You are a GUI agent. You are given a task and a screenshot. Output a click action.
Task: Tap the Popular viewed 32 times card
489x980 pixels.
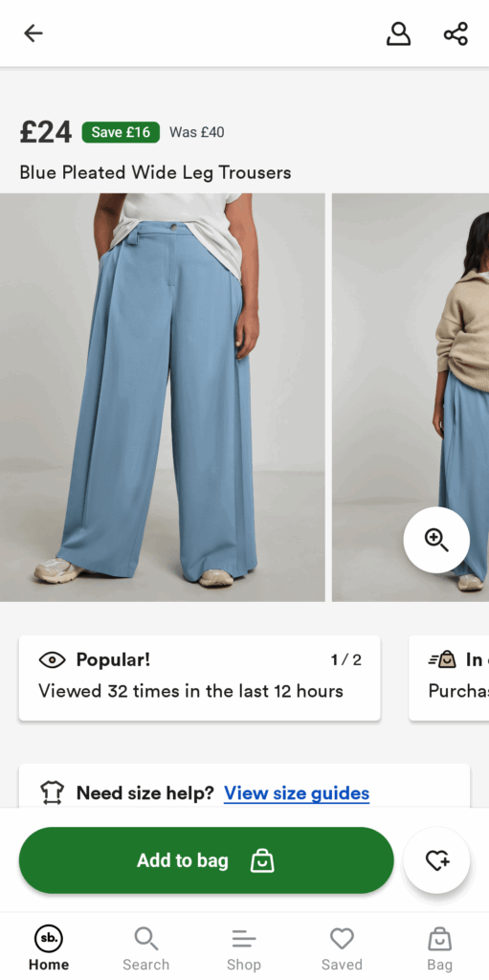[x=199, y=679]
